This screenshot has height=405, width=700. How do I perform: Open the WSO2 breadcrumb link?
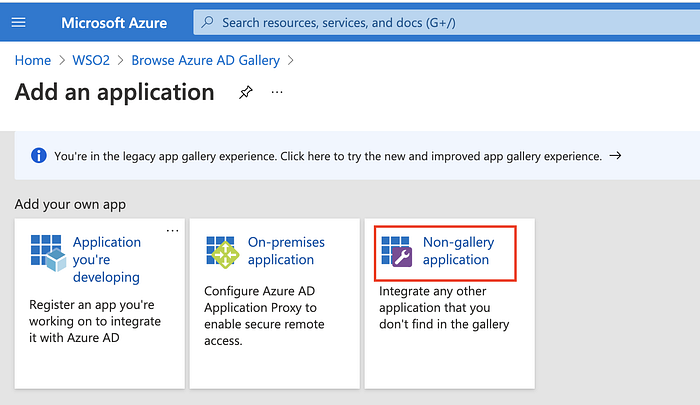91,60
